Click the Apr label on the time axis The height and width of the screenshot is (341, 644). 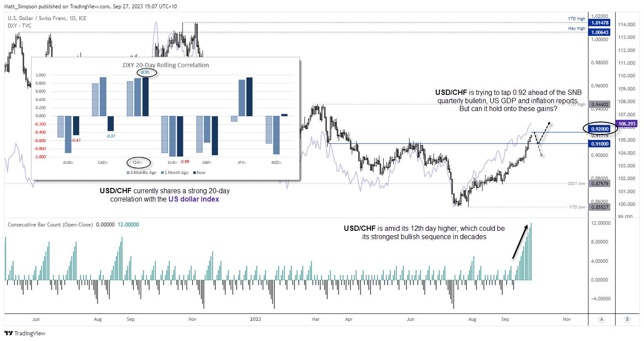349,320
